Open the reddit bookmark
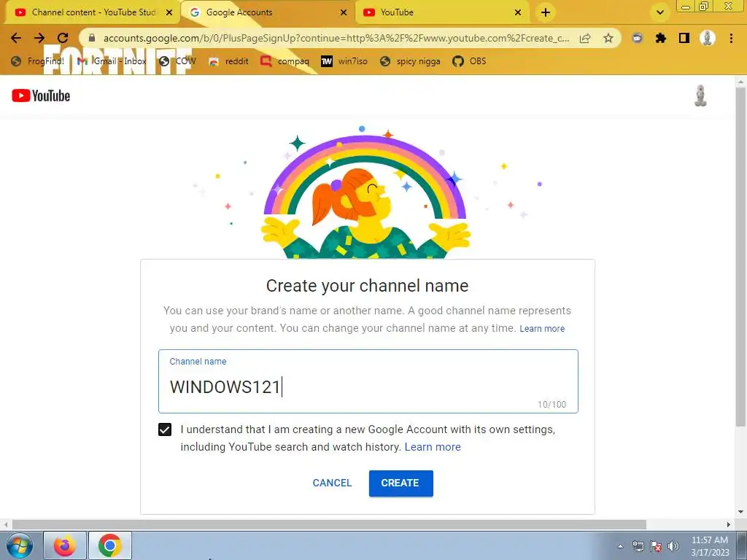 pyautogui.click(x=228, y=61)
